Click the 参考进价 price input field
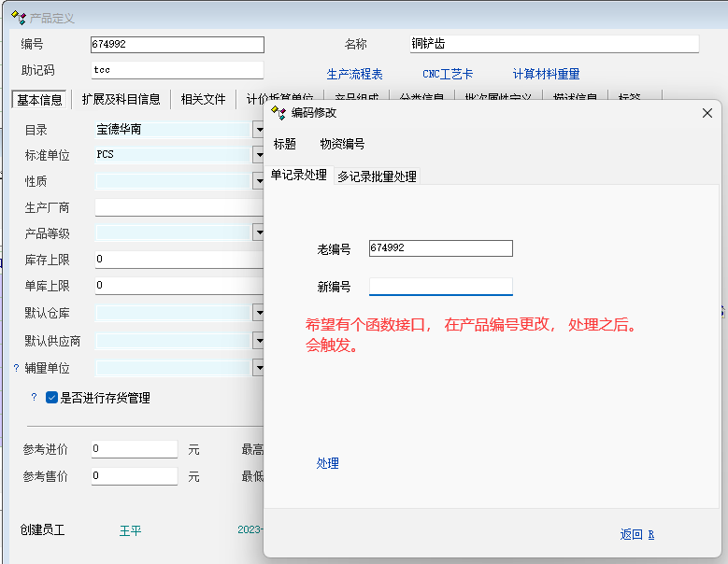The width and height of the screenshot is (728, 564). (x=134, y=449)
